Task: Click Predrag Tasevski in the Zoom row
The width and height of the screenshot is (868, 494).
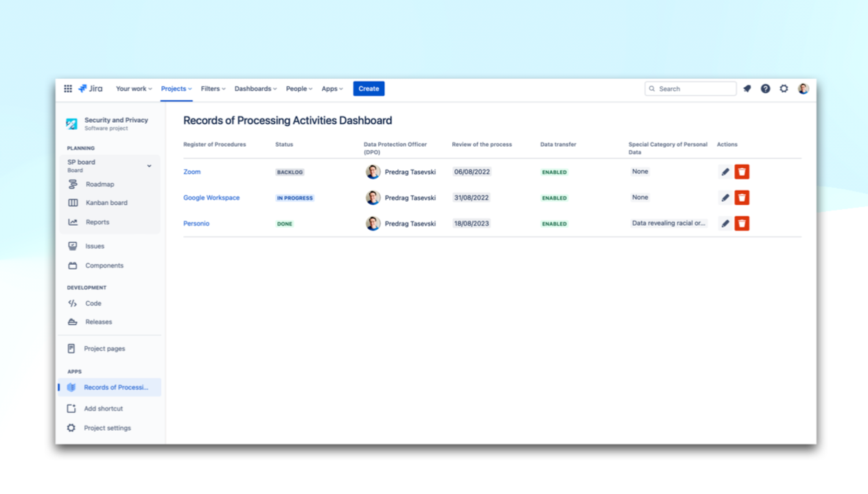Action: [410, 172]
